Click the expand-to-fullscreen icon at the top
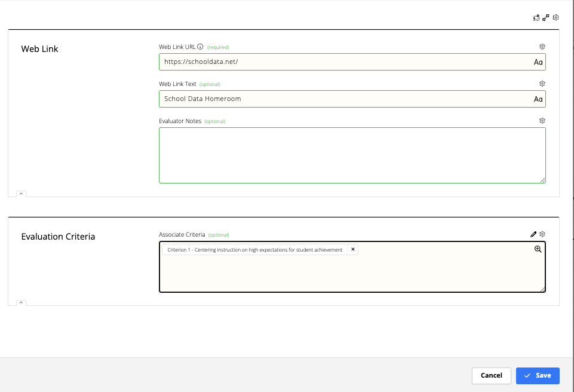Viewport: 574px width, 392px height. (545, 17)
